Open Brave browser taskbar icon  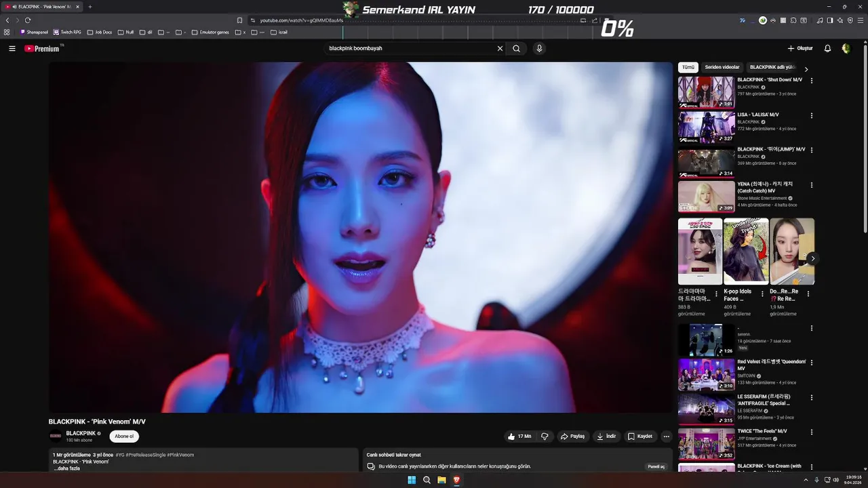(456, 480)
